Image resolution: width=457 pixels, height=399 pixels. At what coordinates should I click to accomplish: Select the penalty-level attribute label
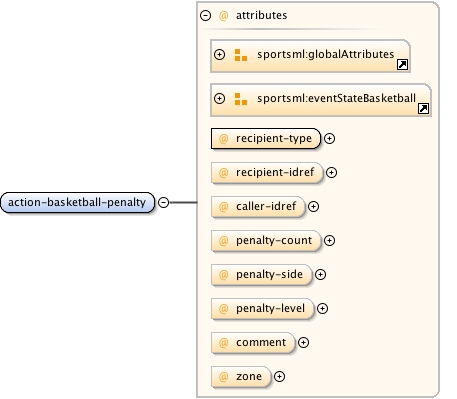click(x=270, y=308)
